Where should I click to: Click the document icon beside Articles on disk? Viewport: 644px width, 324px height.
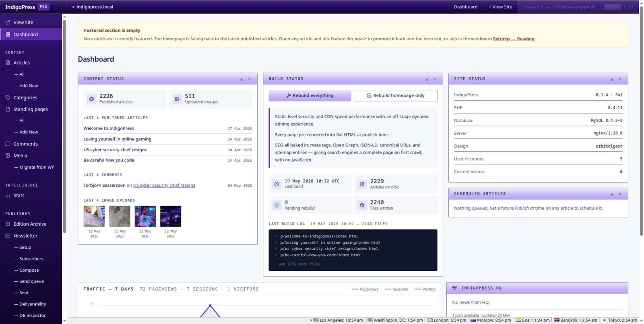click(362, 184)
